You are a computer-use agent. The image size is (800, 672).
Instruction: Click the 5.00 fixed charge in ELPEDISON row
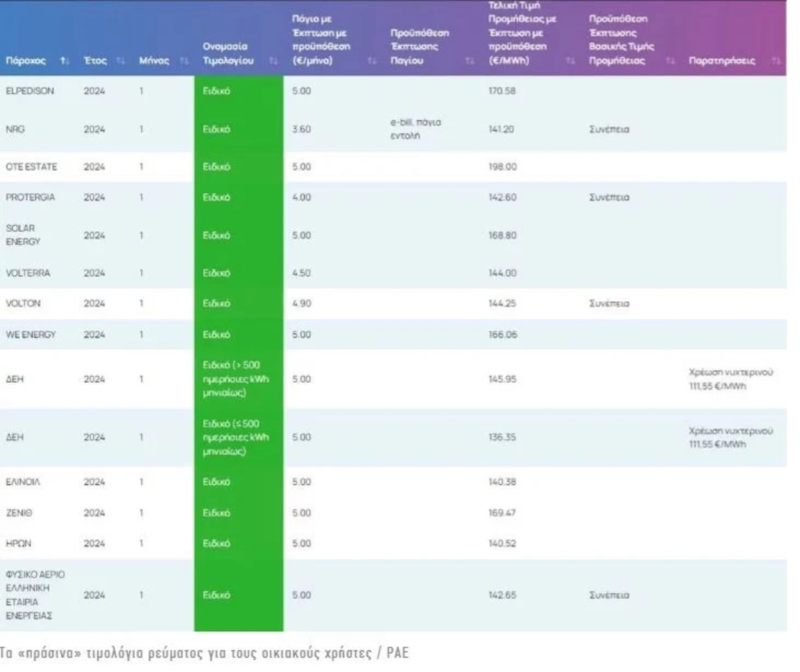pyautogui.click(x=301, y=91)
